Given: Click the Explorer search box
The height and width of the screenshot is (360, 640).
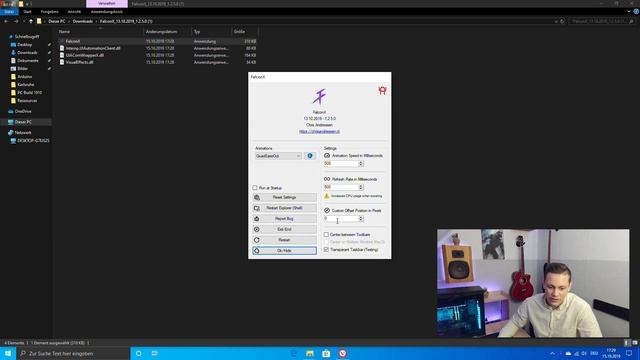Looking at the screenshot, I should click(x=602, y=21).
